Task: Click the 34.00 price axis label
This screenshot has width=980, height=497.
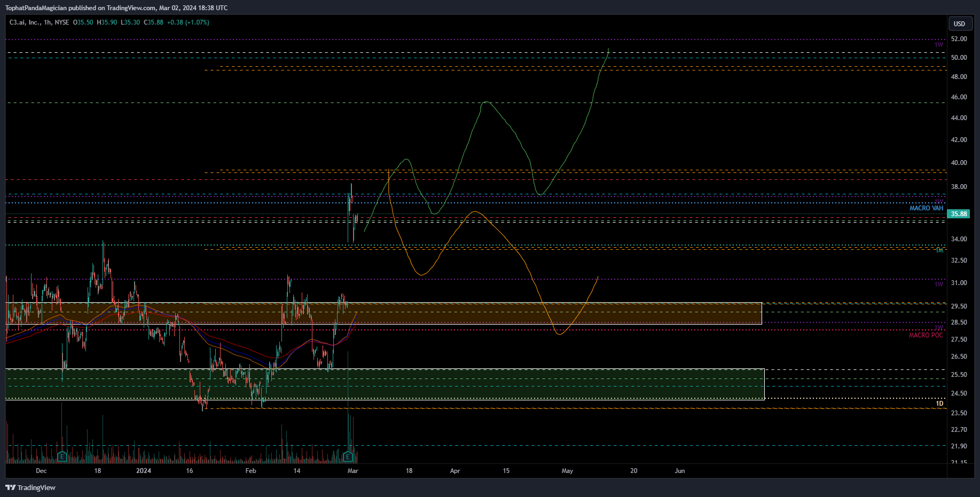Action: (959, 239)
